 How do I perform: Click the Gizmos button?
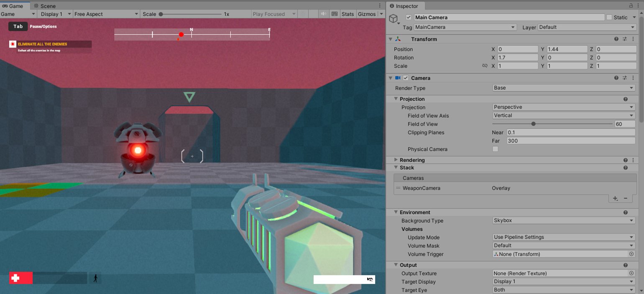367,14
